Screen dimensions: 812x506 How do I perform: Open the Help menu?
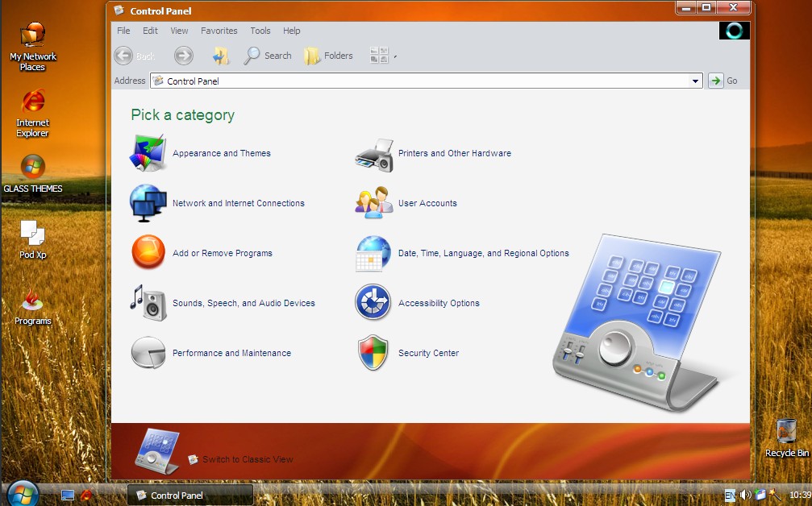tap(292, 31)
